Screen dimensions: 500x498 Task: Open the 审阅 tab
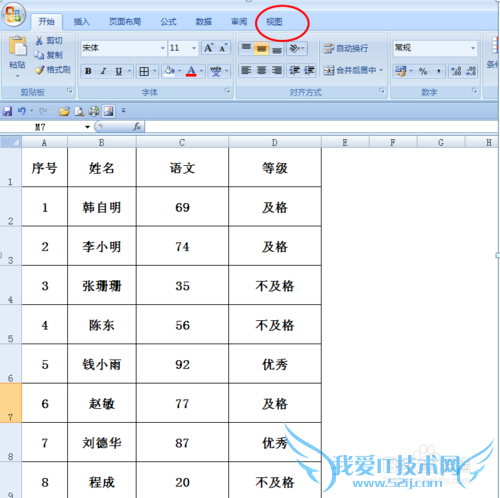click(x=239, y=22)
